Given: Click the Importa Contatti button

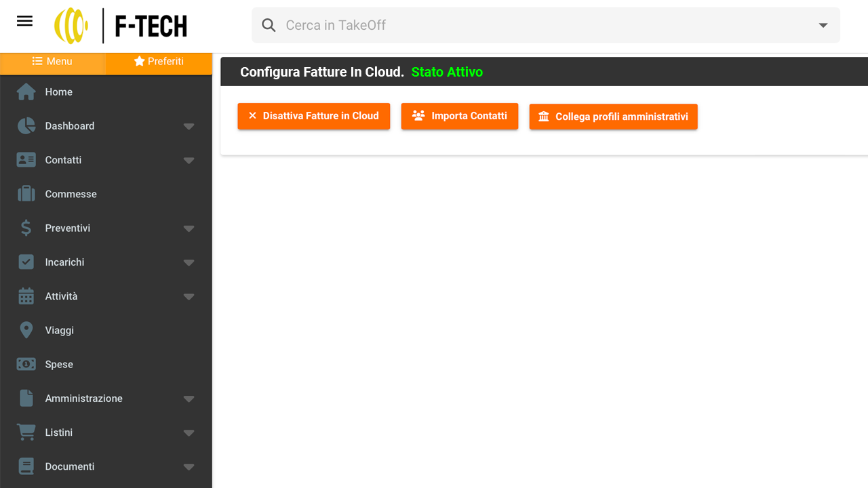Looking at the screenshot, I should pyautogui.click(x=460, y=116).
